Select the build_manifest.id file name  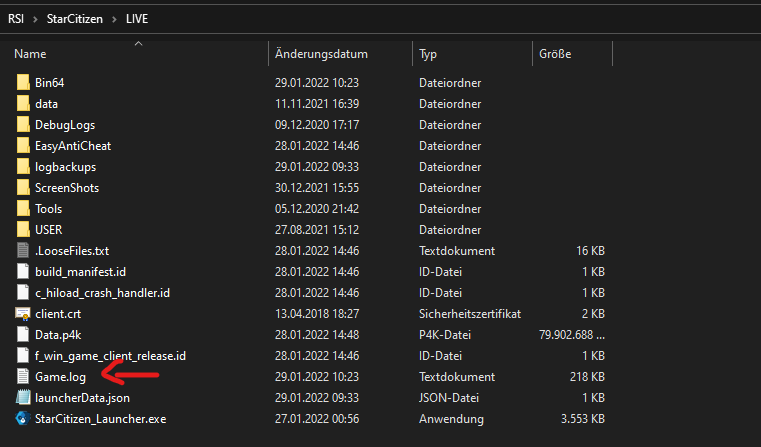pyautogui.click(x=81, y=272)
